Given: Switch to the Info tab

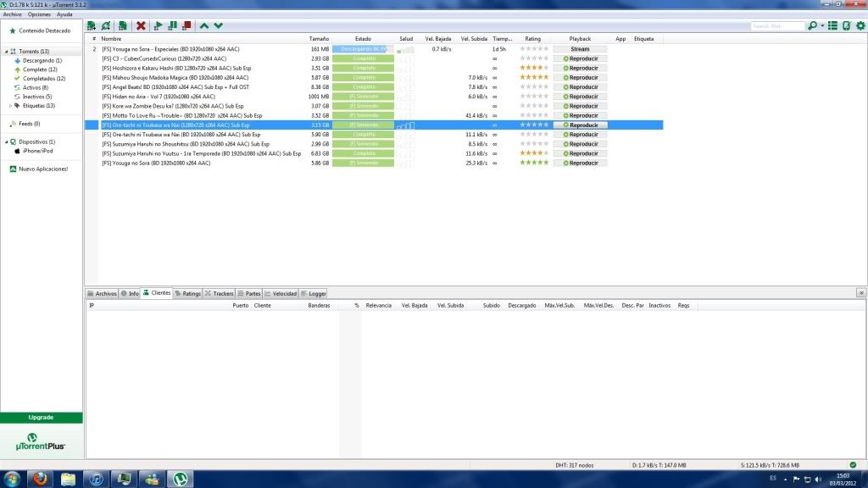Looking at the screenshot, I should coord(130,294).
